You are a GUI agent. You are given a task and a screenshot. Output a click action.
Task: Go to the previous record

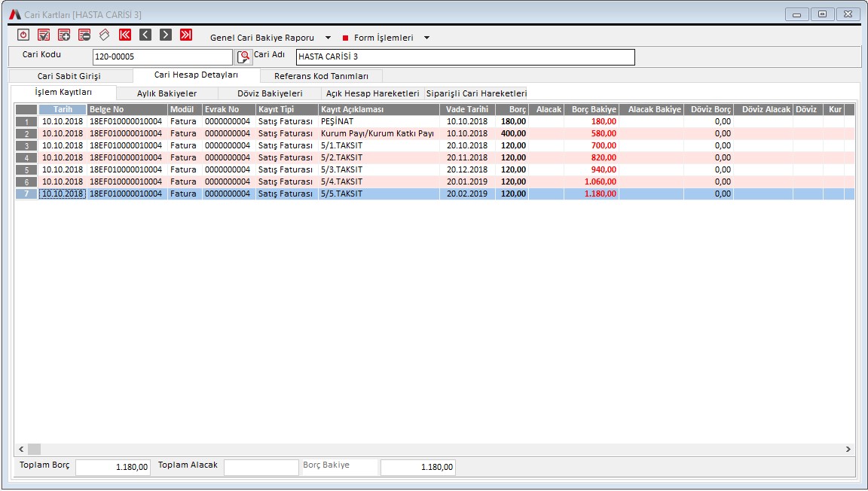[x=145, y=35]
